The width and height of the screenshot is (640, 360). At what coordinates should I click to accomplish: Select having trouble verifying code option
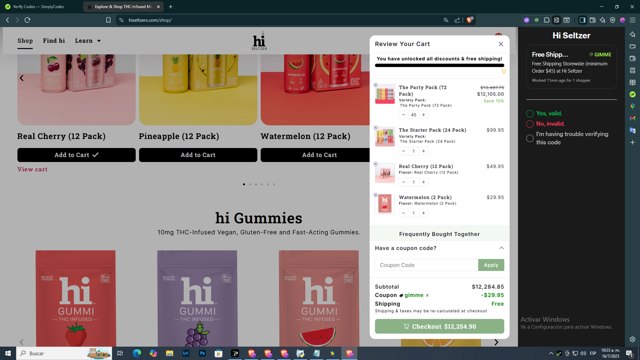click(x=530, y=138)
